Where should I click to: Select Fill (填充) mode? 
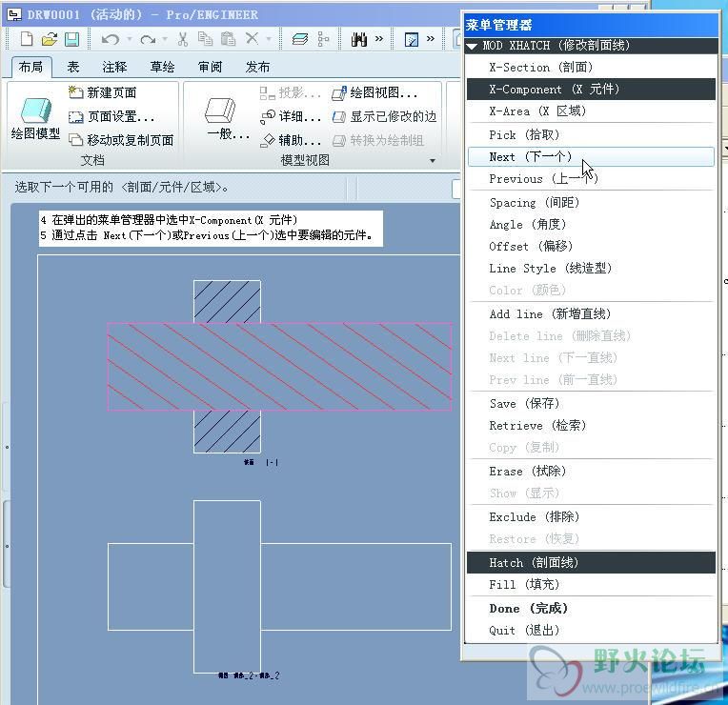(x=591, y=584)
